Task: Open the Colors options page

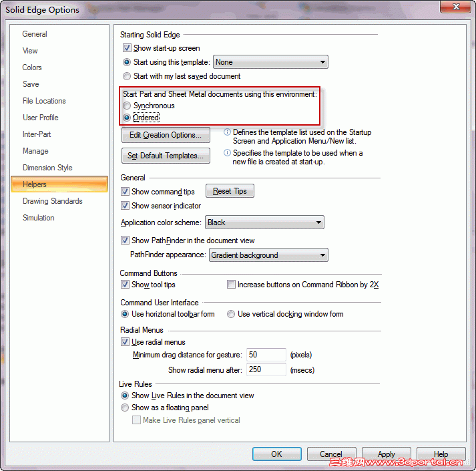Action: pos(32,67)
